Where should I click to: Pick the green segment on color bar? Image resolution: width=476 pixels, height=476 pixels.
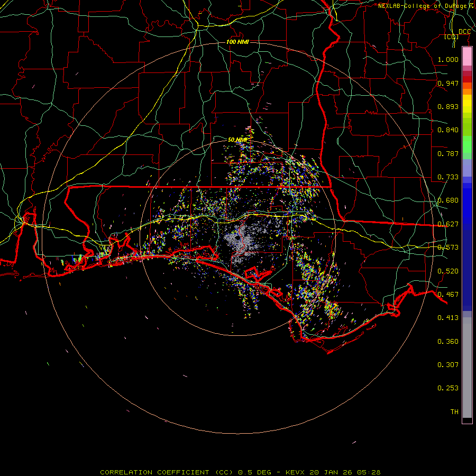point(467,145)
